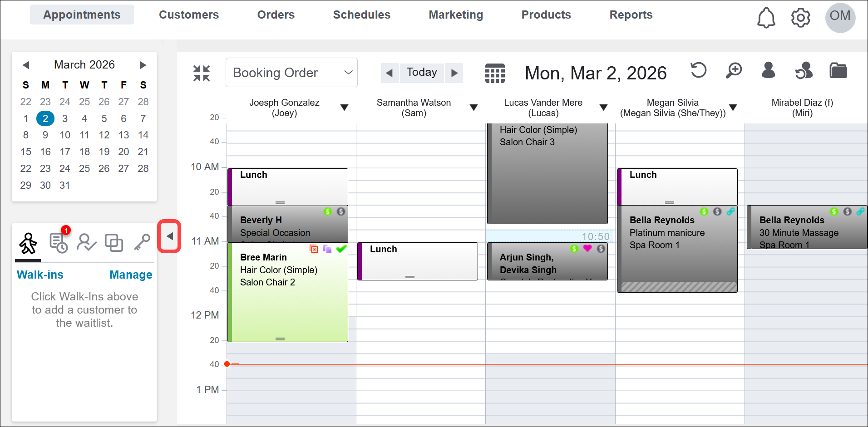
Task: Open the folder icon in calendar toolbar
Action: 838,70
